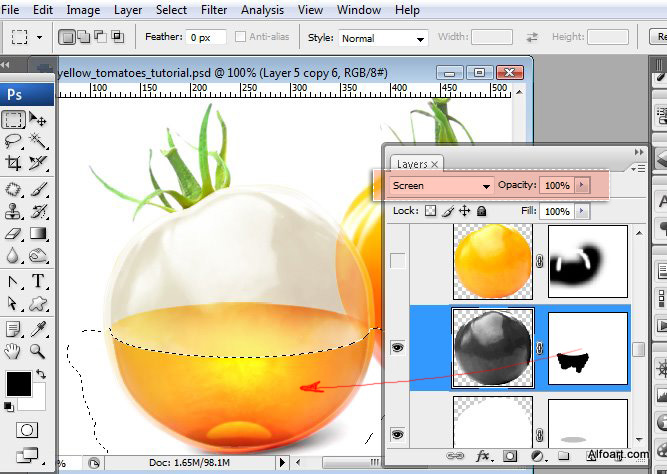The image size is (667, 474).
Task: Open the Analysis menu
Action: (263, 10)
